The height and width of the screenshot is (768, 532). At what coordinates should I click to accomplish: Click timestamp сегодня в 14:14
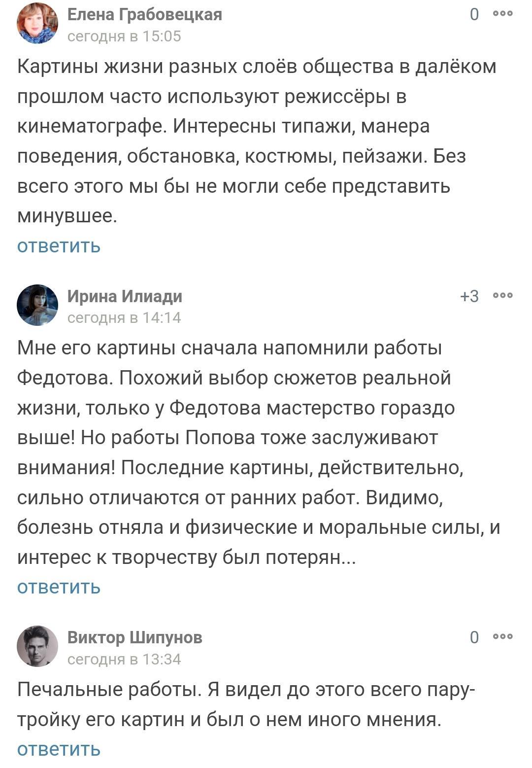pyautogui.click(x=124, y=318)
